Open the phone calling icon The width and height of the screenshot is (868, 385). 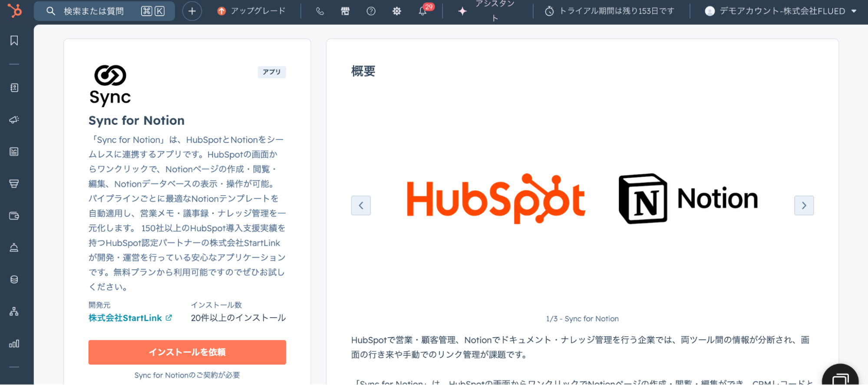click(320, 11)
